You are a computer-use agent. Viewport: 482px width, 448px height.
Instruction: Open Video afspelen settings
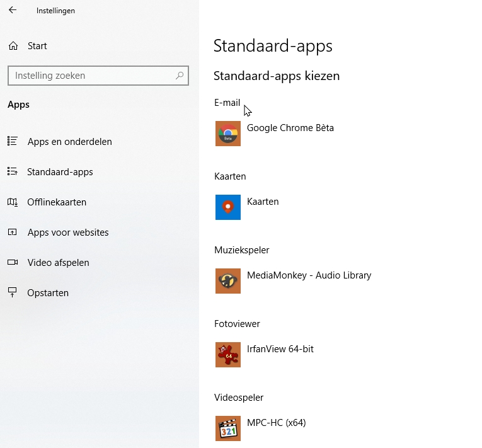[58, 263]
